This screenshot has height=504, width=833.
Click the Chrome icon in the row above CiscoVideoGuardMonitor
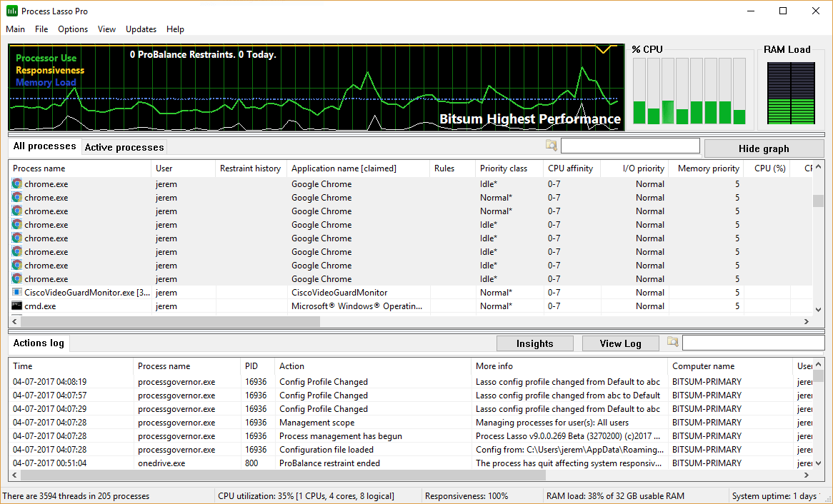17,278
